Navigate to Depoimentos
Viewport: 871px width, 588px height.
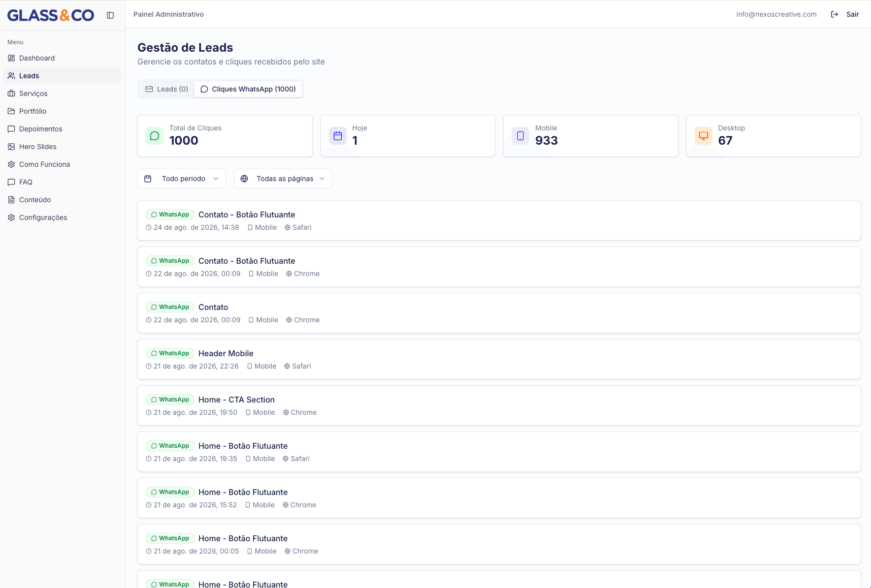pyautogui.click(x=62, y=129)
